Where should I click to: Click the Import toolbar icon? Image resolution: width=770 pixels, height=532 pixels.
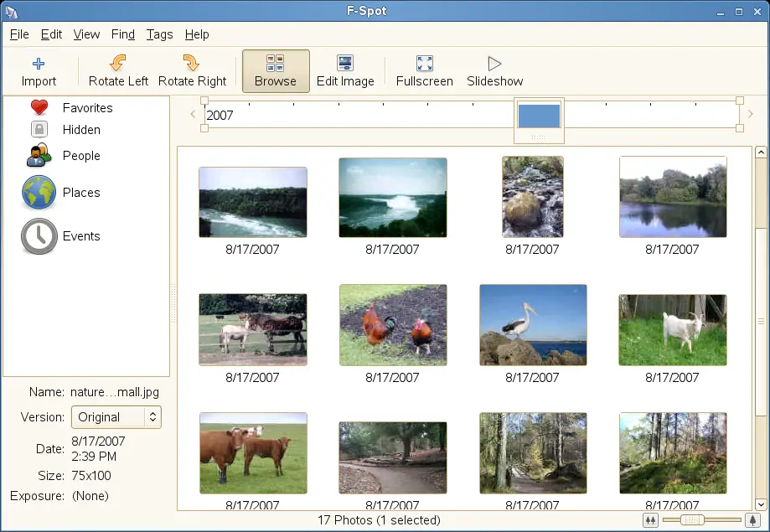click(x=39, y=70)
